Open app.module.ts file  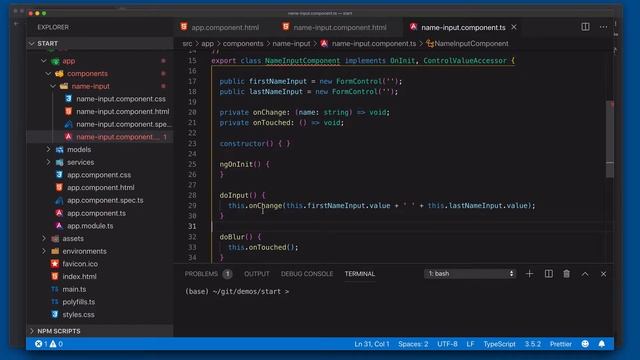[90, 226]
